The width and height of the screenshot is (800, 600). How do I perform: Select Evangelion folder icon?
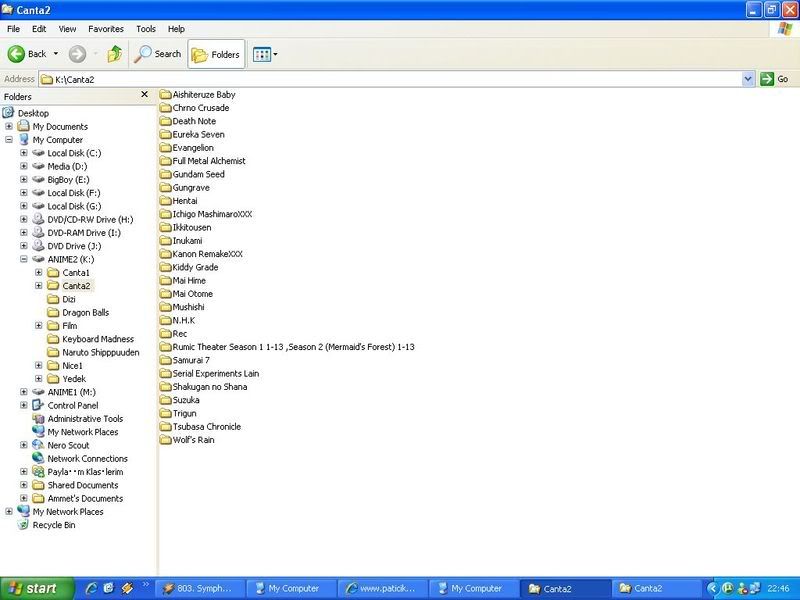point(165,147)
